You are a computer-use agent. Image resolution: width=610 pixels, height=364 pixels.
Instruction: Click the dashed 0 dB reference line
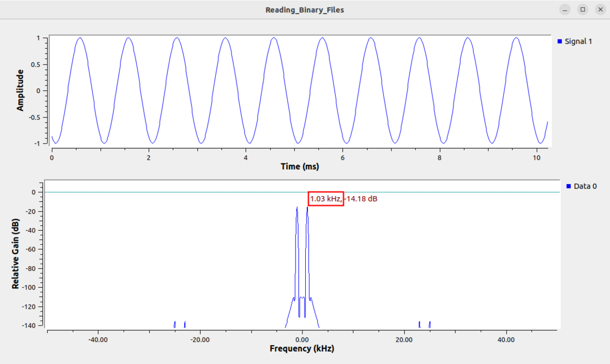[163, 192]
